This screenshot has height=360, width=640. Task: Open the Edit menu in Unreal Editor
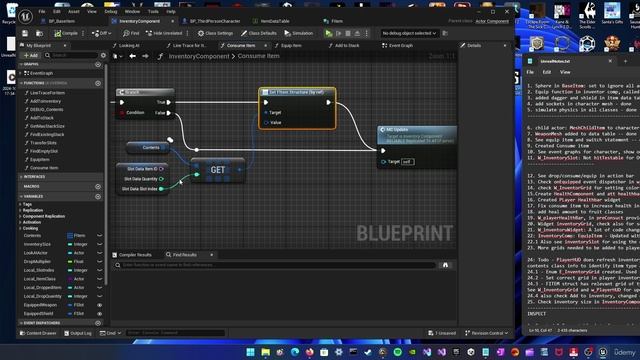57,11
